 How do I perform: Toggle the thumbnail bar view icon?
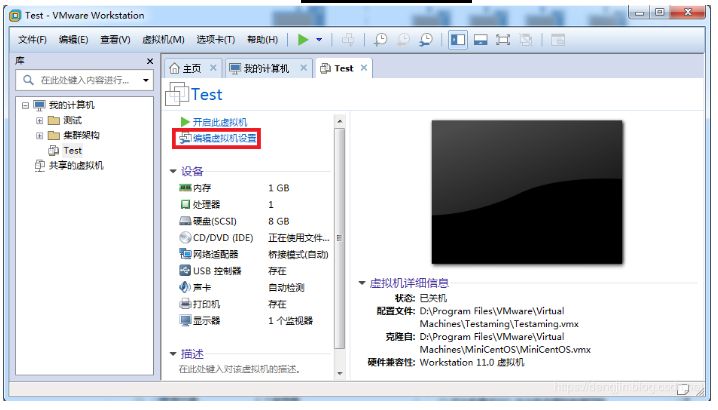point(480,40)
